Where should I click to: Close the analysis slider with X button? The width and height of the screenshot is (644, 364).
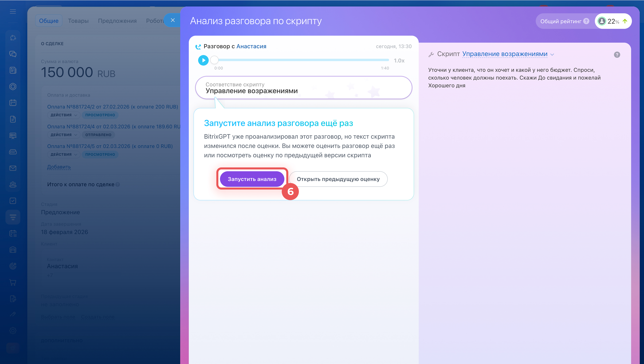173,20
